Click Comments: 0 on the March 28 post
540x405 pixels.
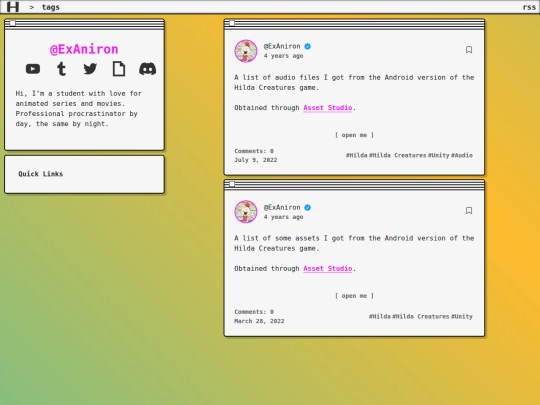pyautogui.click(x=254, y=312)
